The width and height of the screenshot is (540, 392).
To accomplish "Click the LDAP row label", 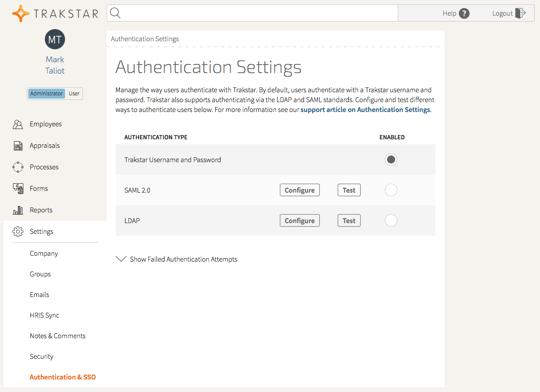I will 132,220.
